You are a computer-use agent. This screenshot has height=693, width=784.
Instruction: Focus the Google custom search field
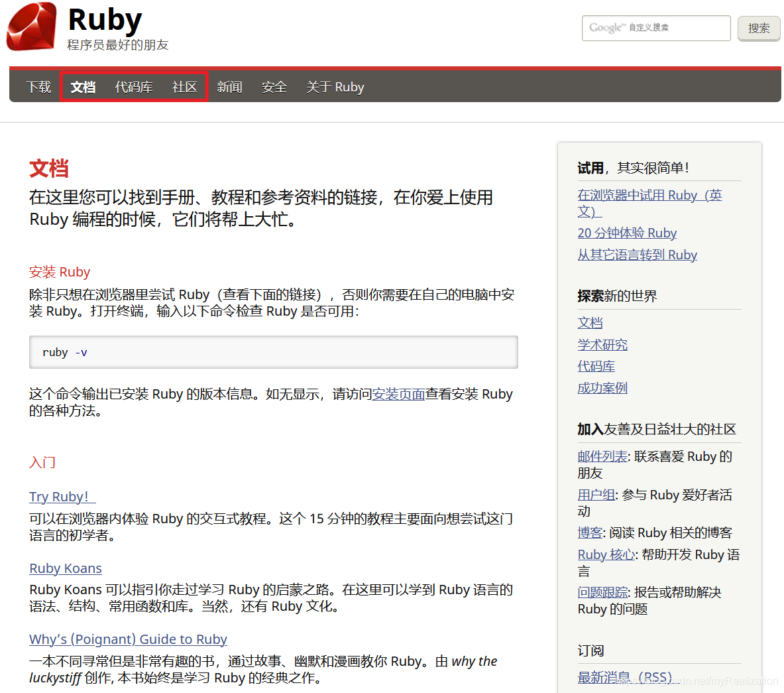pos(656,28)
